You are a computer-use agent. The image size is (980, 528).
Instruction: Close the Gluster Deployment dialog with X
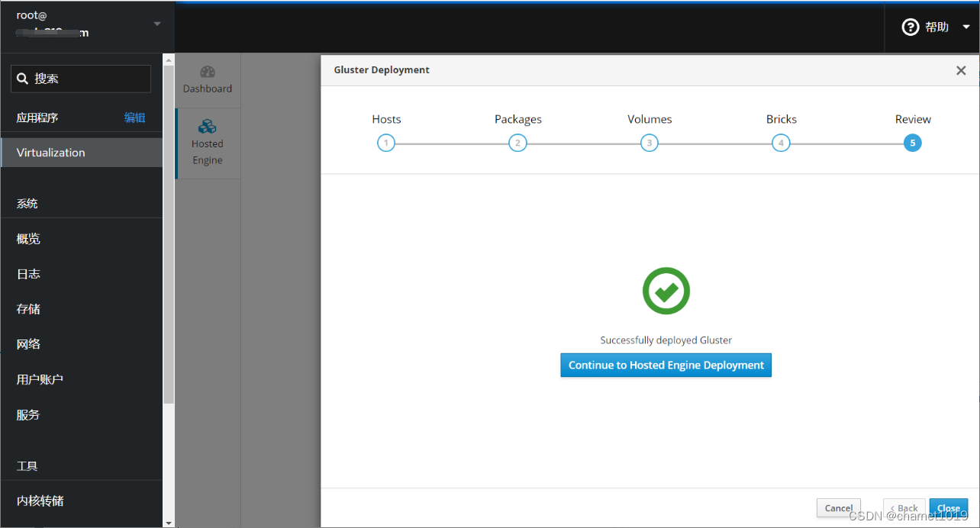pyautogui.click(x=961, y=70)
